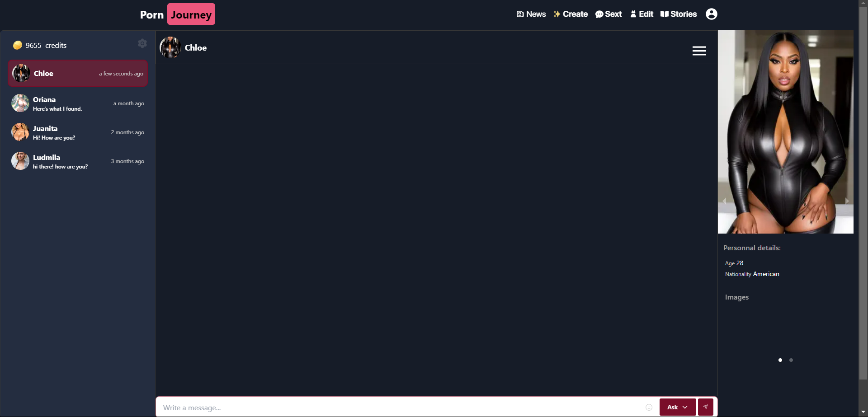
Task: Click the Porn Journey logo
Action: [177, 14]
